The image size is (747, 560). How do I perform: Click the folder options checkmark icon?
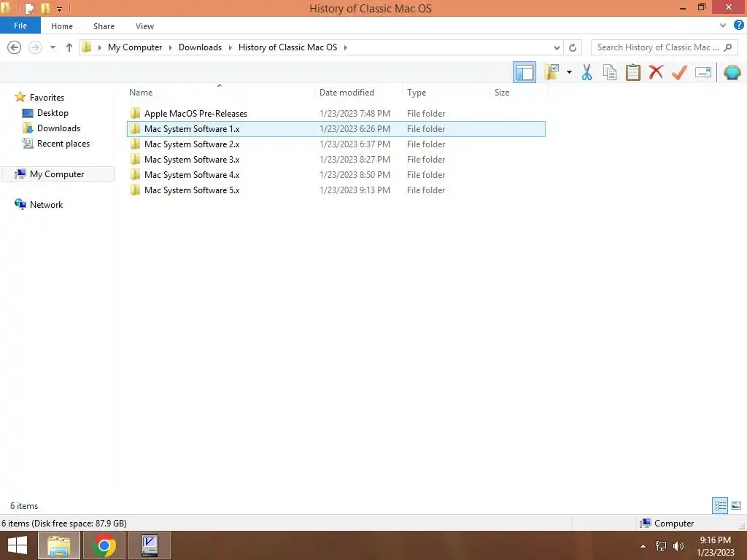551,72
